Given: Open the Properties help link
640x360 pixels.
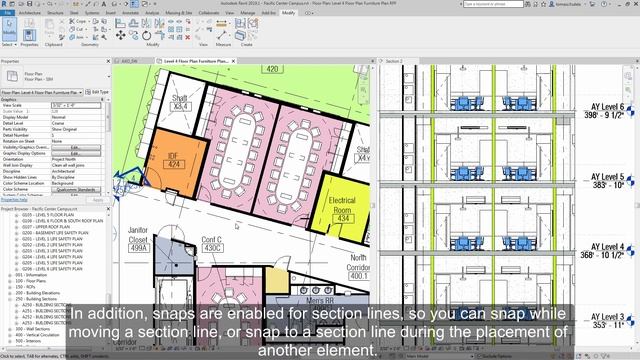Looking at the screenshot, I should point(14,200).
